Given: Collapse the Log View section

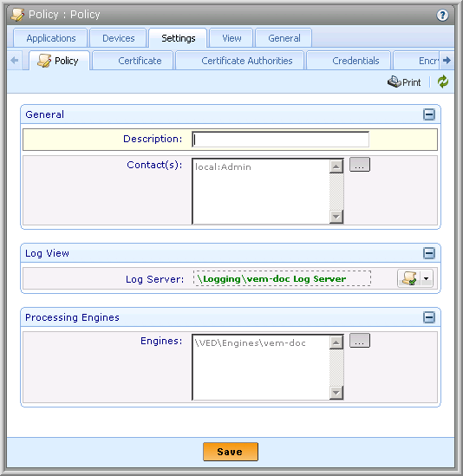Looking at the screenshot, I should coord(429,253).
